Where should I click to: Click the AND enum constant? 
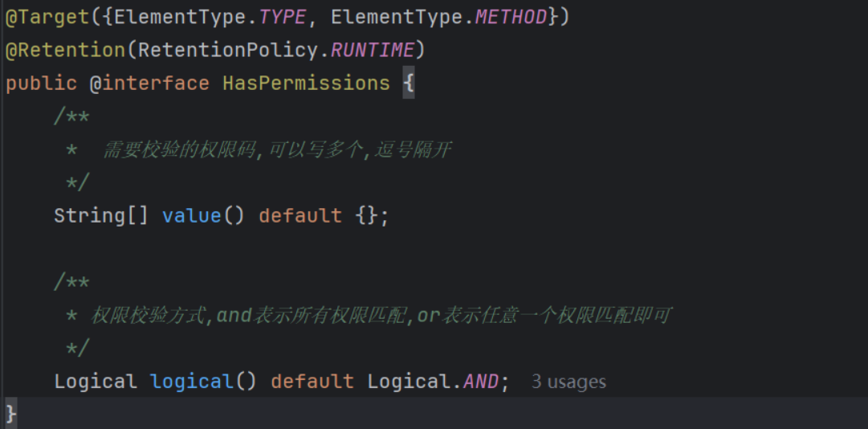point(480,382)
